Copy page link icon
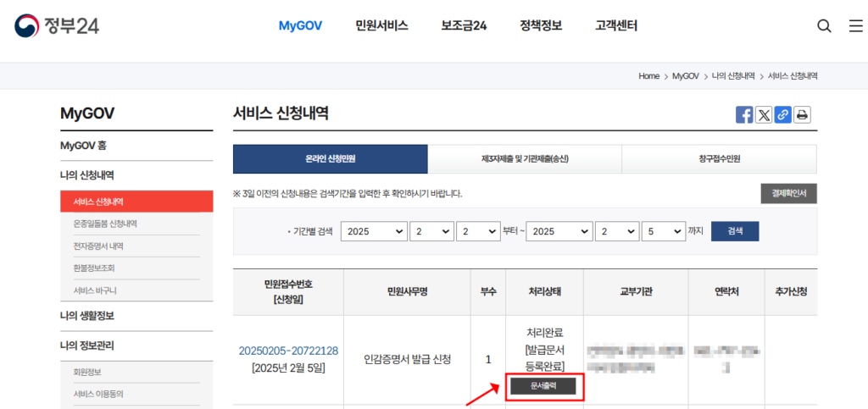Screen dimensions: 868x409 click(x=782, y=115)
